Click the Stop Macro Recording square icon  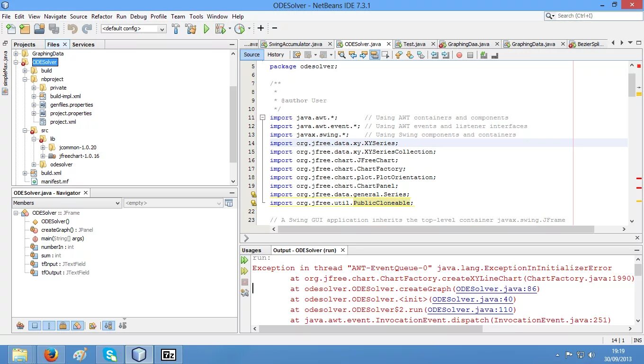point(470,55)
